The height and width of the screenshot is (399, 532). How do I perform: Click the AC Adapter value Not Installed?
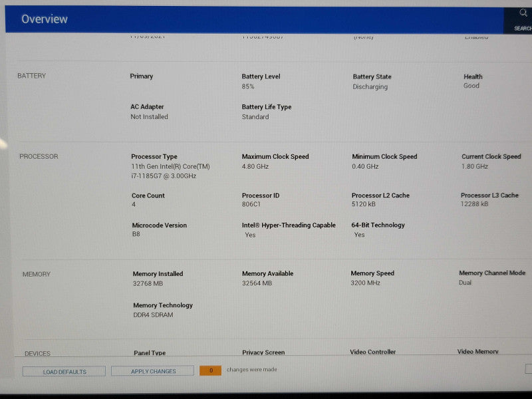pos(149,117)
